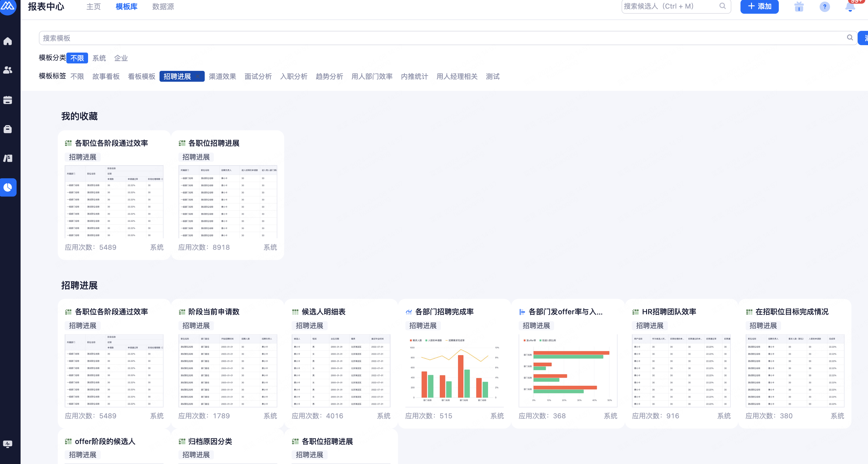Open the book icon in the sidebar

coord(8,158)
